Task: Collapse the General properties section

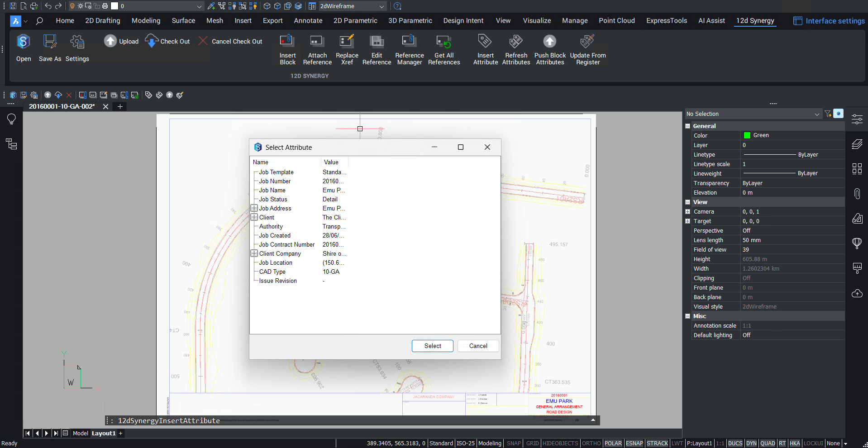Action: [x=688, y=126]
